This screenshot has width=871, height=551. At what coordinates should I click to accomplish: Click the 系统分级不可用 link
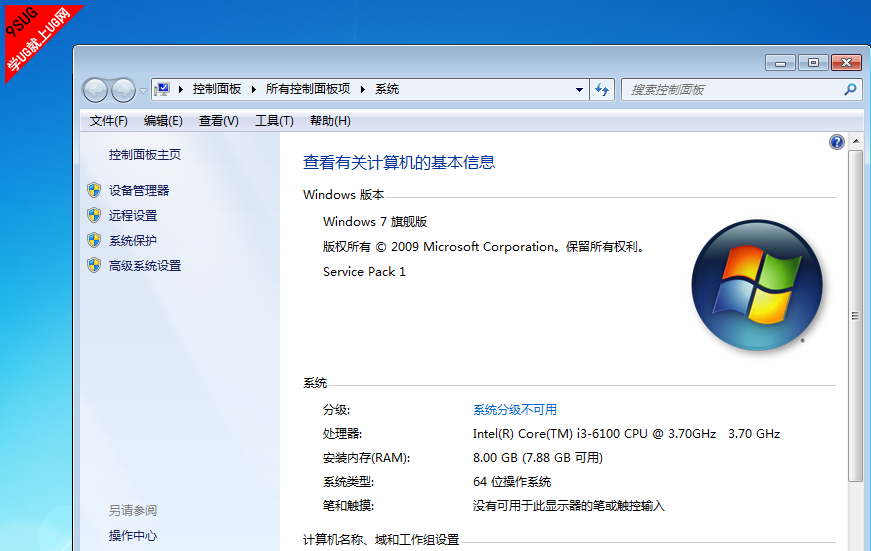click(515, 410)
